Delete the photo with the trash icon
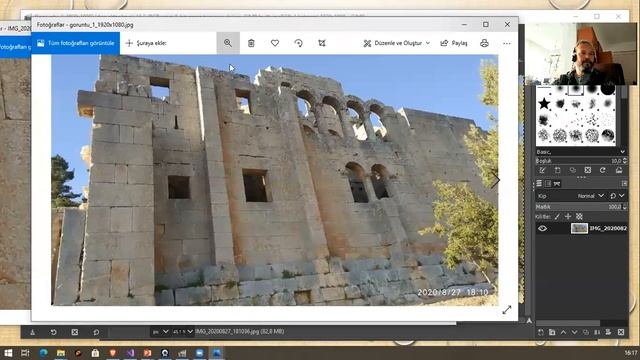The image size is (640, 360). click(251, 43)
